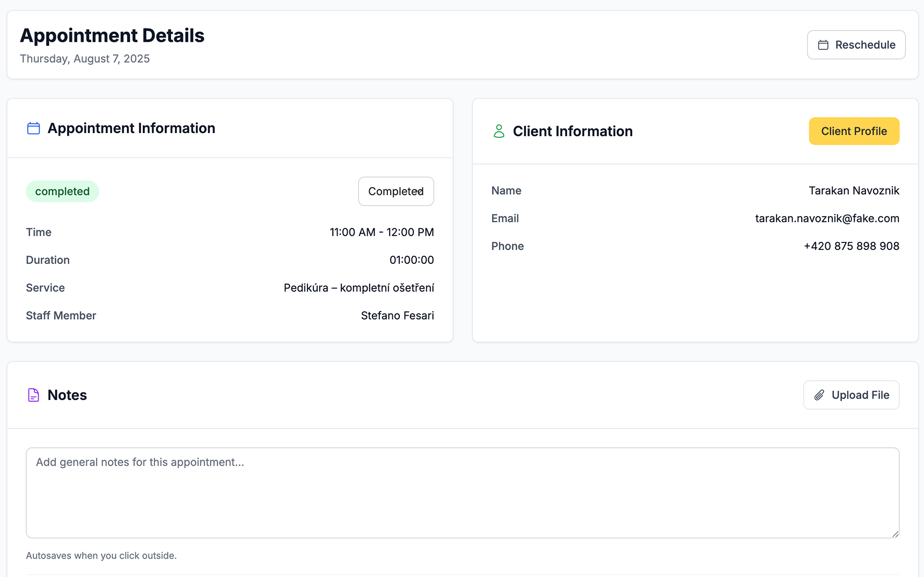Click the calendar icon in Reschedule button

tap(823, 45)
